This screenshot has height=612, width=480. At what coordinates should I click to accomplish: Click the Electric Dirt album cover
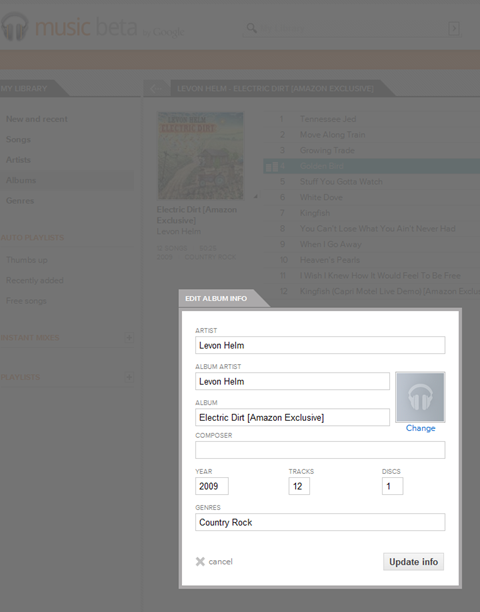[200, 156]
